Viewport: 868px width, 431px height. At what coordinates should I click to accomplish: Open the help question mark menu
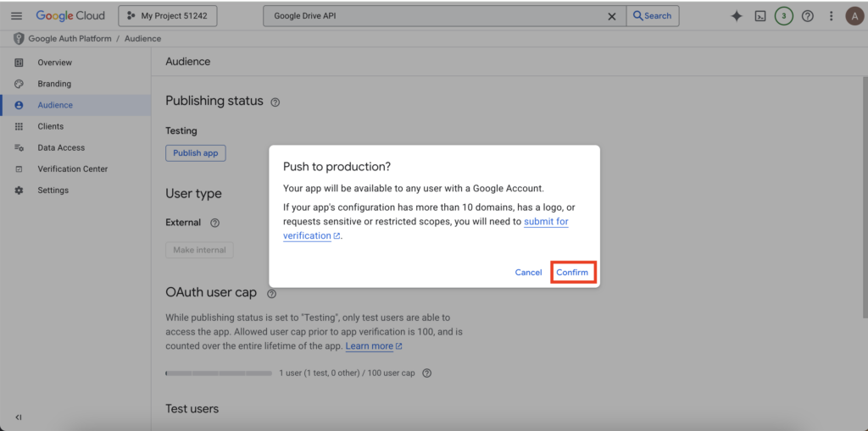pos(808,16)
